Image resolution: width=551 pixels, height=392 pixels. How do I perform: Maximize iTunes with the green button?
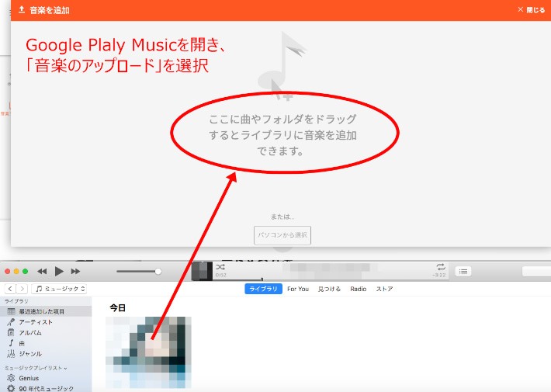point(26,271)
